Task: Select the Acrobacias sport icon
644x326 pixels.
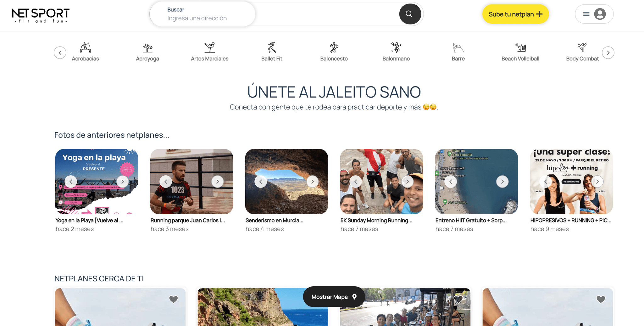Action: click(x=85, y=48)
